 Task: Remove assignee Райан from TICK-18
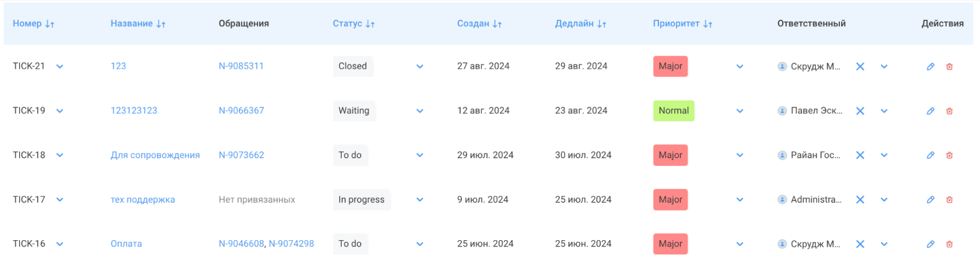coord(860,155)
